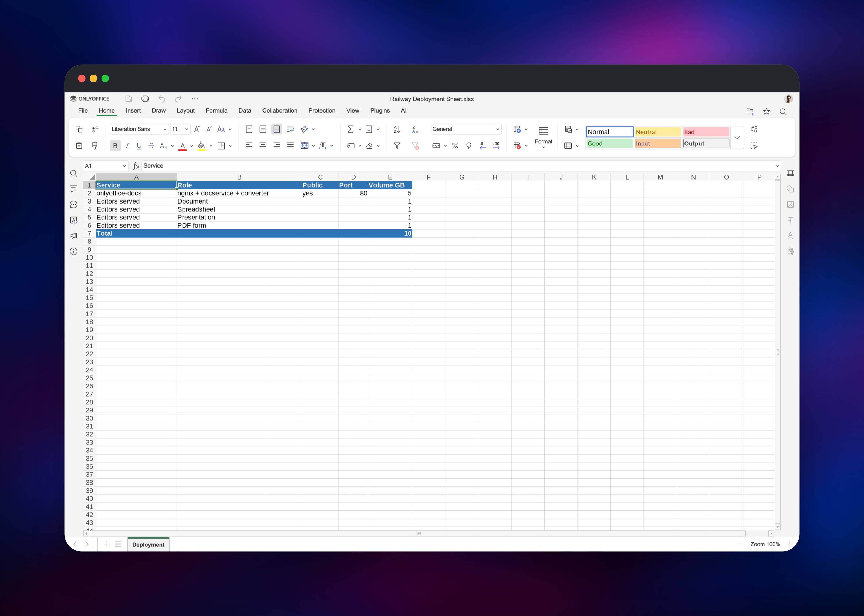Decrease decimal places
Viewport: 864px width, 616px height.
click(x=482, y=146)
